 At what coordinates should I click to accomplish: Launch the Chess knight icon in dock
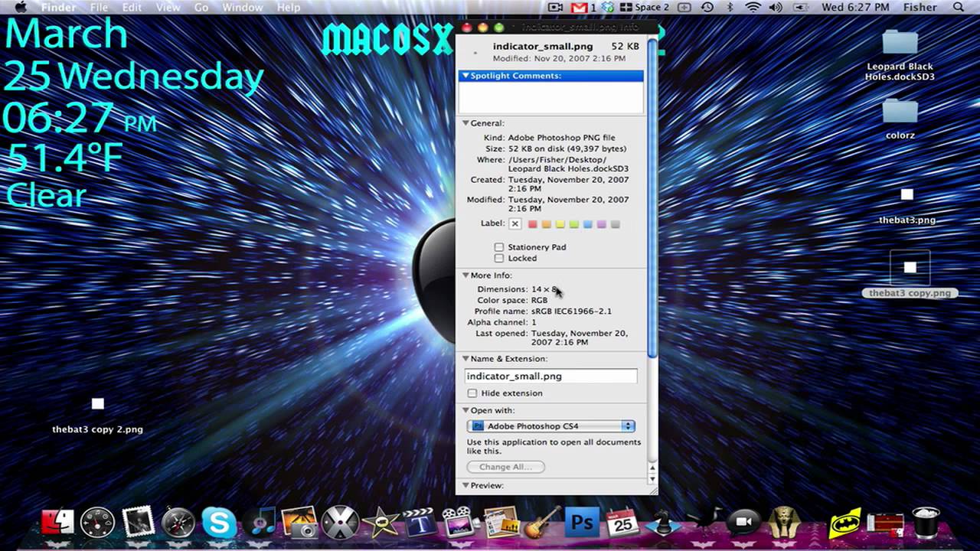point(663,523)
